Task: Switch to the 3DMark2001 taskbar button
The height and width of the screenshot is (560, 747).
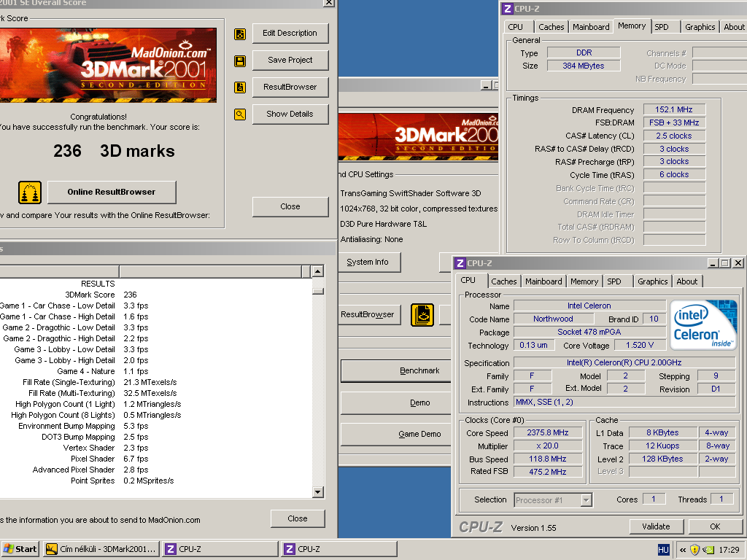Action: click(x=101, y=549)
